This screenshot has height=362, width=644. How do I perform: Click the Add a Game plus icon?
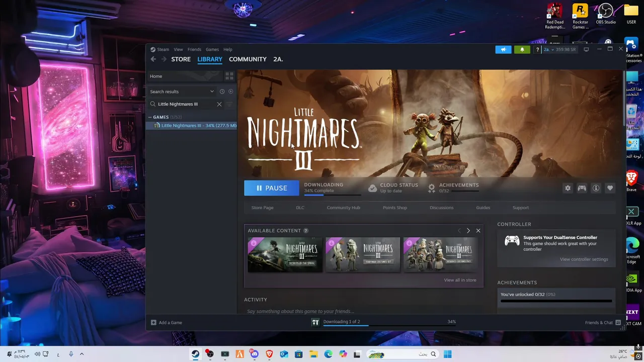153,322
